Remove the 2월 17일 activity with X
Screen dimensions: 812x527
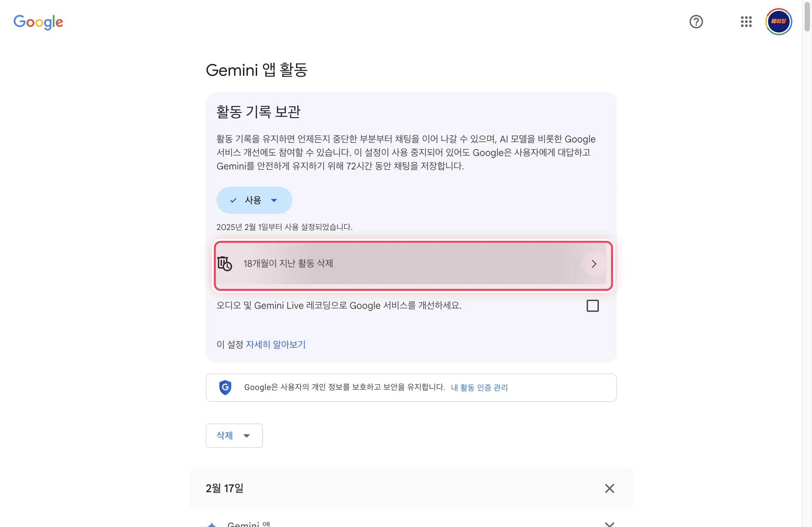coord(609,488)
